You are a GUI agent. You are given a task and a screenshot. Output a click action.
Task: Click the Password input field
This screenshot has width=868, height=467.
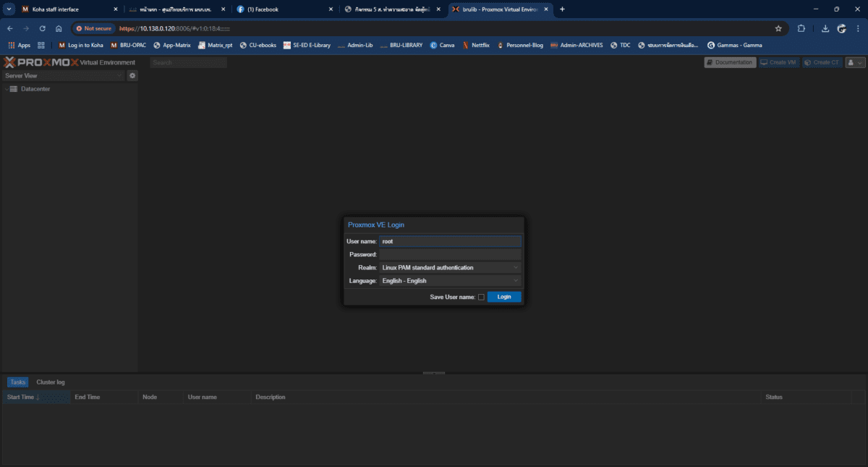point(450,254)
